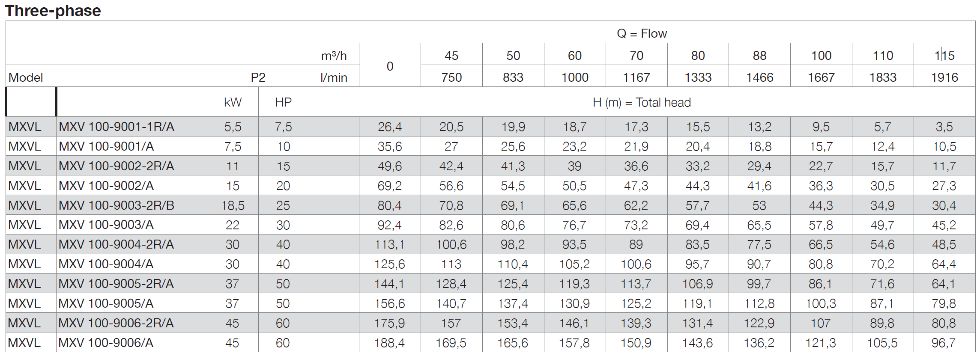Select the 88 m³/h flow column header

pos(759,56)
